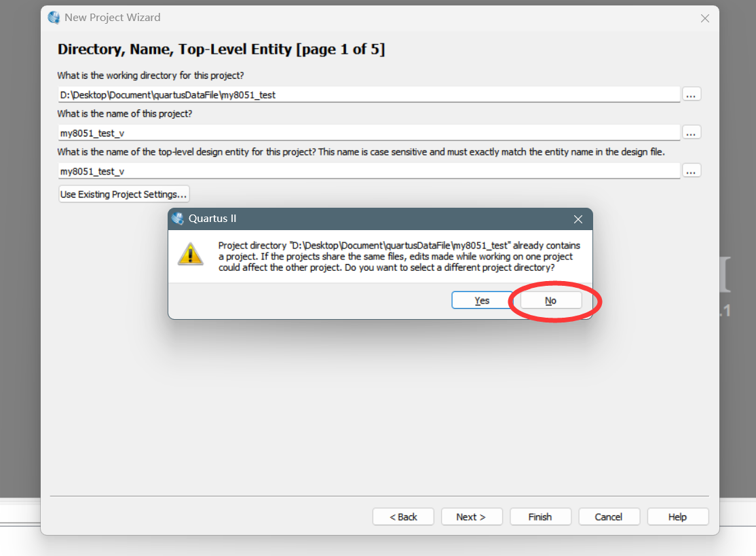Click the 'Directory, Name, Top-Level Entity' heading
756x556 pixels.
point(221,49)
